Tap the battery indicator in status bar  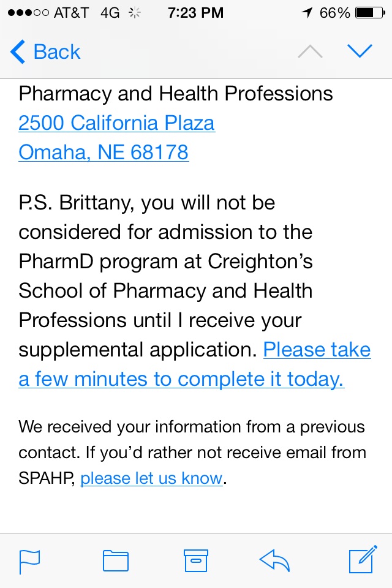coord(370,13)
